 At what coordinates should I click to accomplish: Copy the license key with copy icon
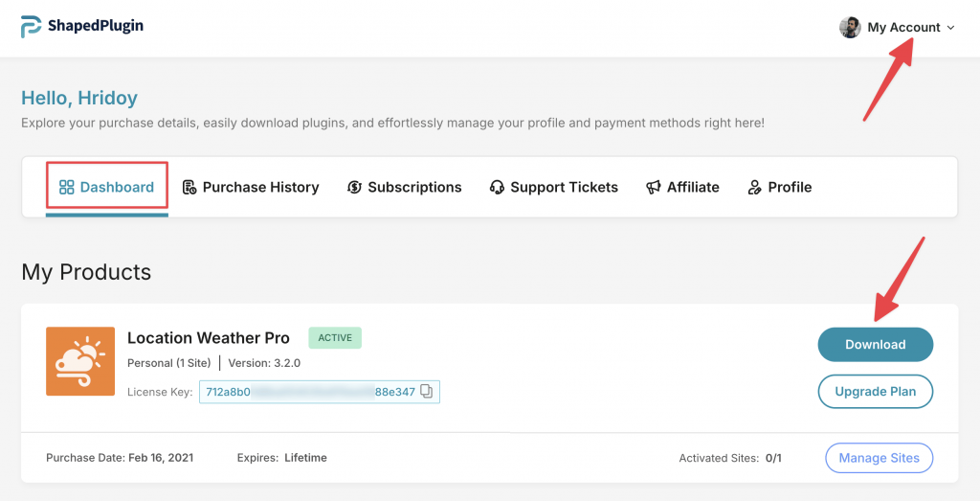pyautogui.click(x=426, y=392)
